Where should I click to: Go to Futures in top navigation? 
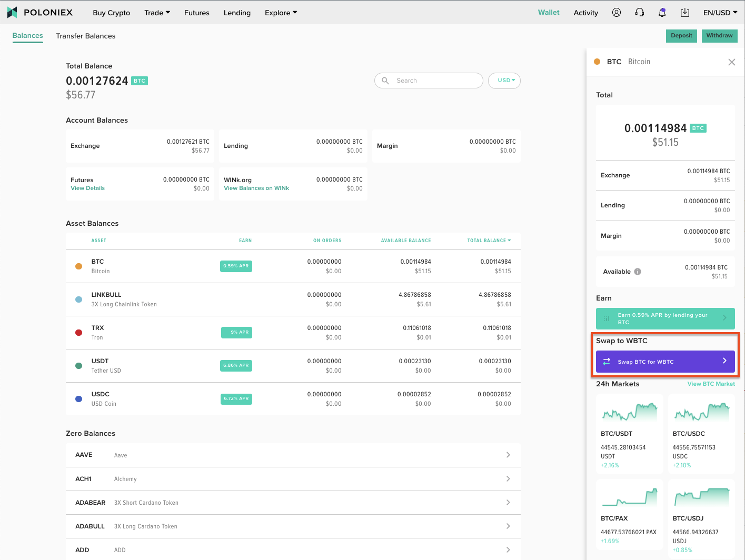coord(197,13)
